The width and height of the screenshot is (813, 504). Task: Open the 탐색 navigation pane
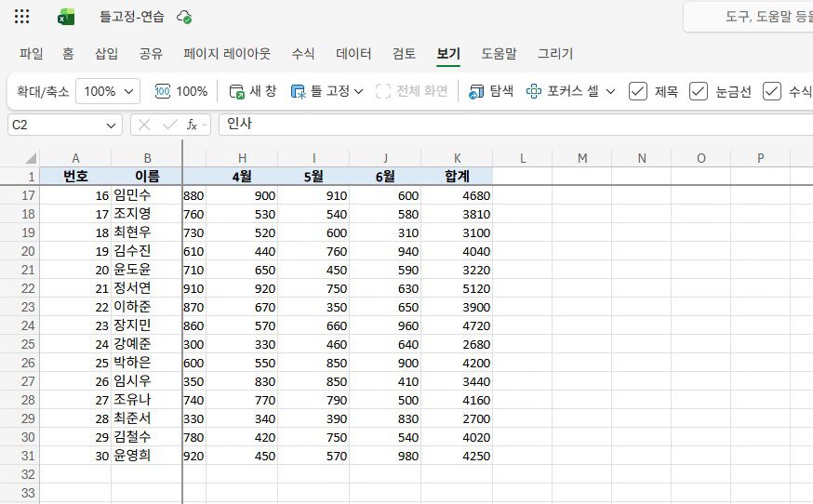490,91
